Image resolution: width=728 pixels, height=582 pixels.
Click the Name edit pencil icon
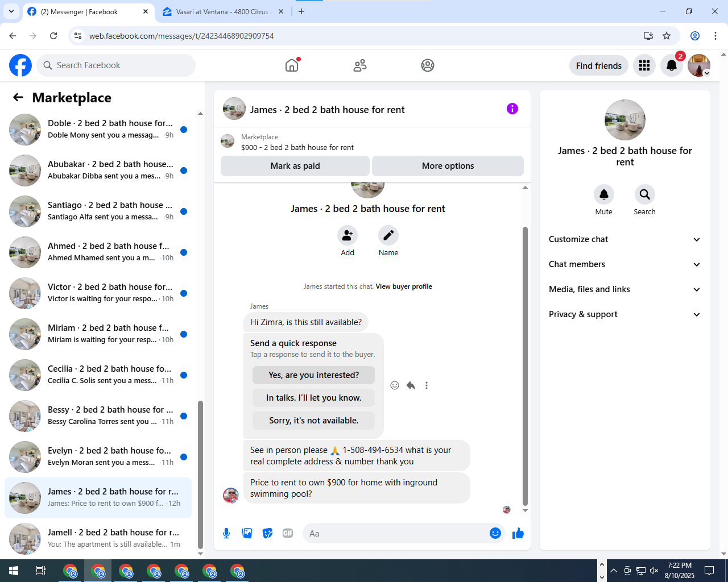[388, 235]
